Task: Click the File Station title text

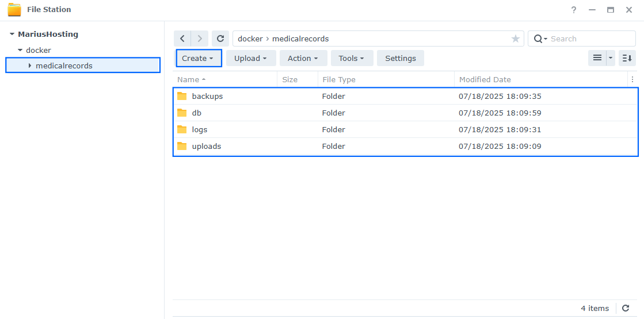Action: pos(49,9)
